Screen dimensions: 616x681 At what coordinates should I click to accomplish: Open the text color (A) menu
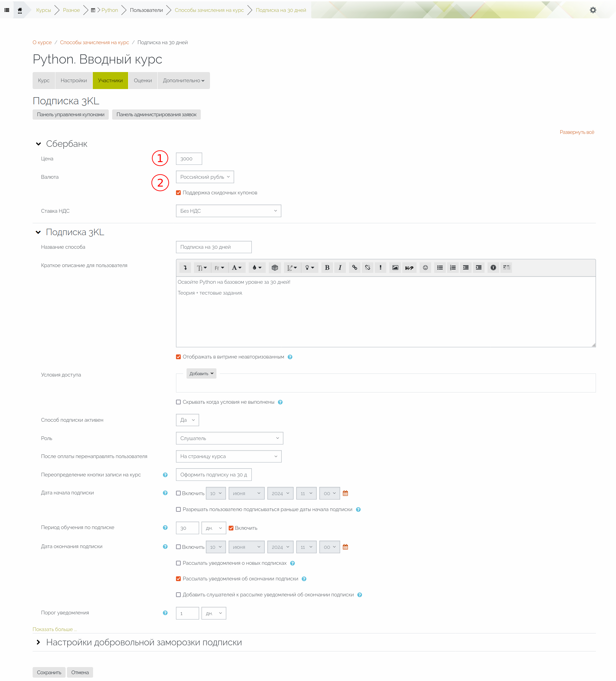[x=237, y=268]
